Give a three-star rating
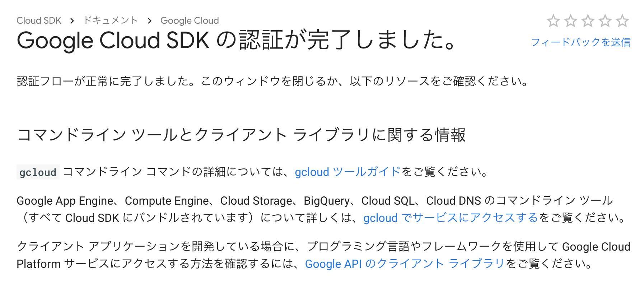 tap(588, 21)
